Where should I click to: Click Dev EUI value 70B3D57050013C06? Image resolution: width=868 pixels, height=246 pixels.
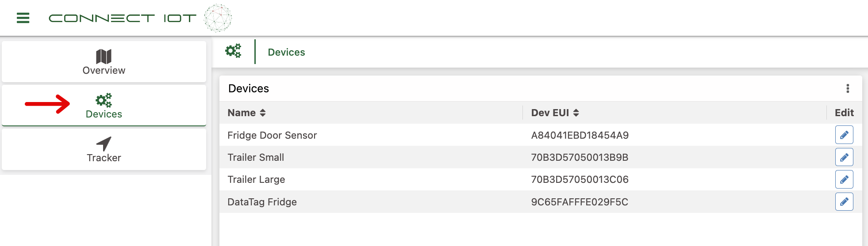(580, 179)
